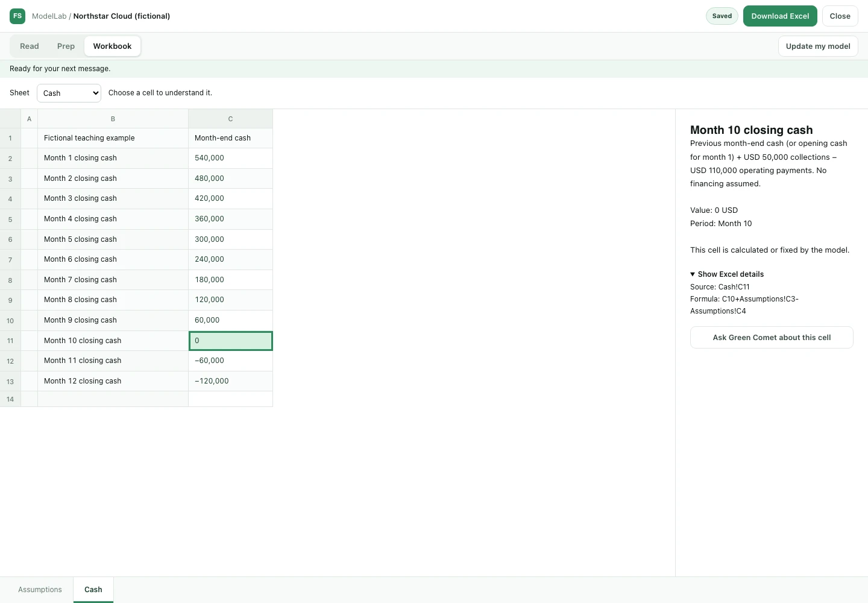Collapse the Show Excel details disclosure
Screen dimensions: 868x603
tap(727, 274)
